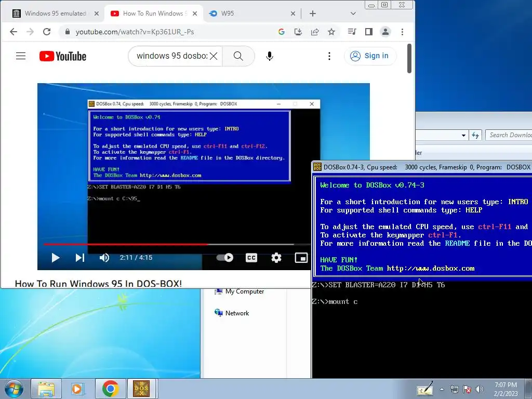
Task: Click install app icon in address bar
Action: point(298,32)
